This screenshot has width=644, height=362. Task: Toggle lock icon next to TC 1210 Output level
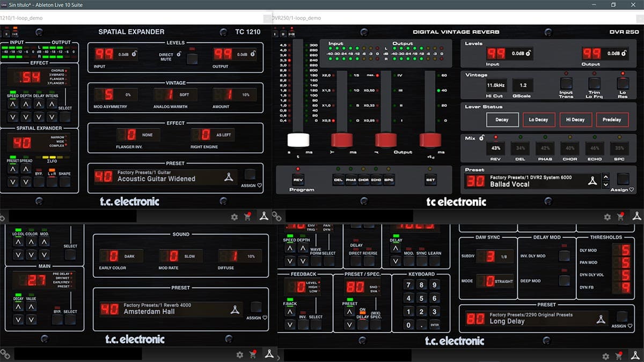click(252, 54)
